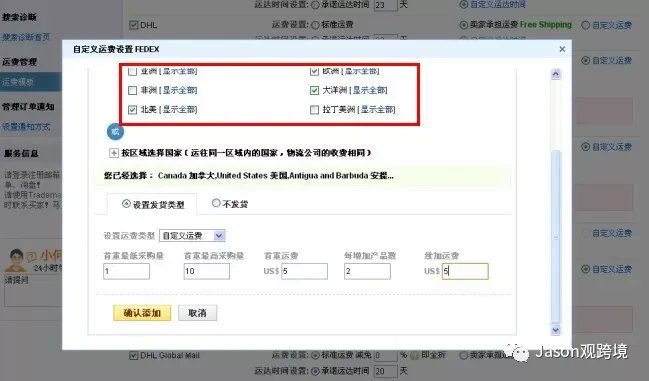Viewport: 649px width, 381px height.
Task: Toggle the DHL Global Mail checkbox
Action: 133,355
